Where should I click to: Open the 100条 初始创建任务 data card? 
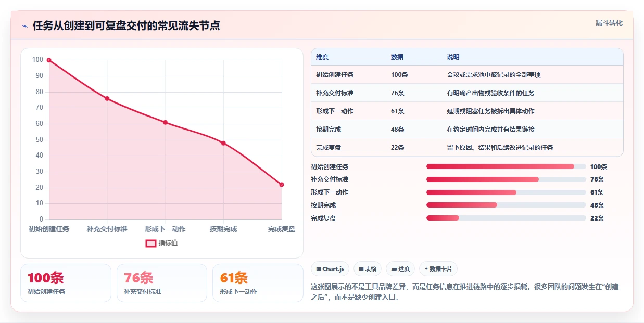click(x=66, y=283)
